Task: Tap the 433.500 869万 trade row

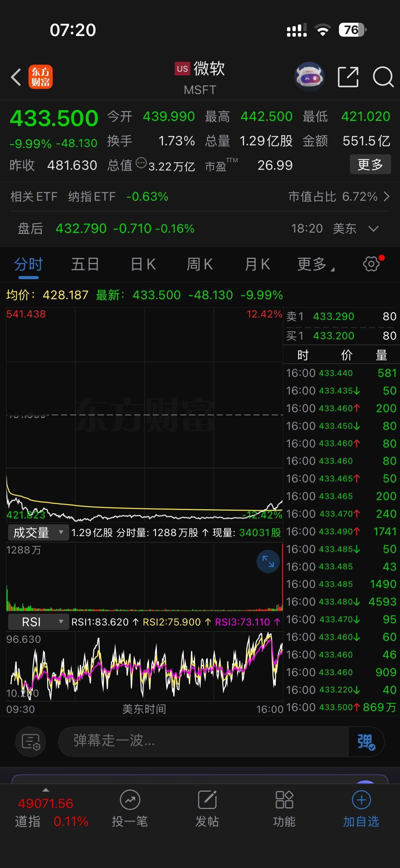Action: point(341,707)
